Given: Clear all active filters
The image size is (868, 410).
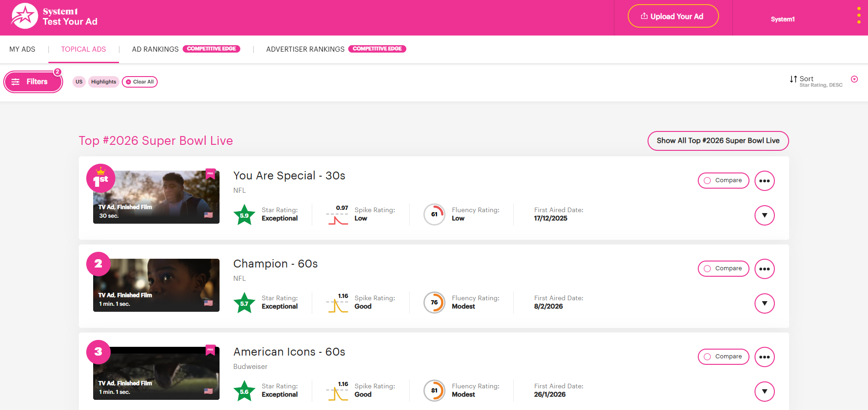Looking at the screenshot, I should (140, 82).
